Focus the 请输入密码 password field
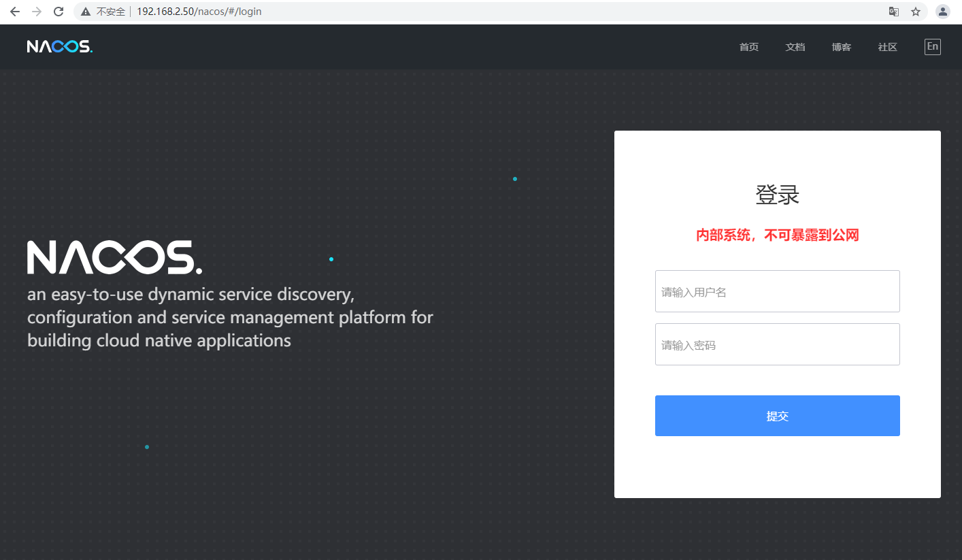 tap(778, 344)
